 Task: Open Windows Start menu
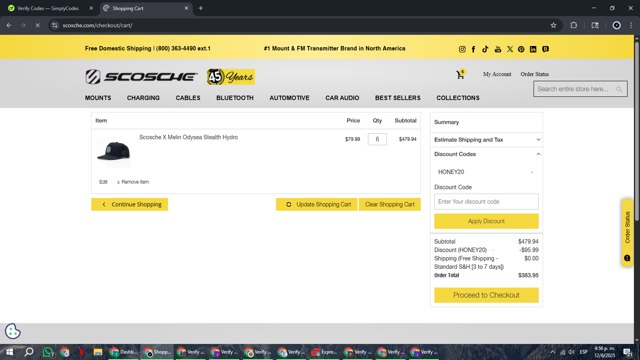click(9, 352)
